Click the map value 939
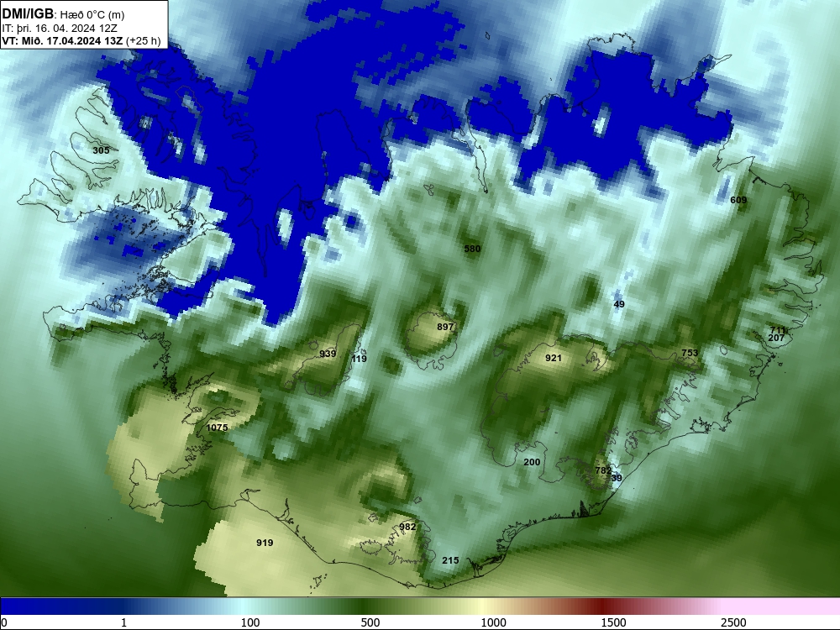The height and width of the screenshot is (630, 840). [x=328, y=354]
